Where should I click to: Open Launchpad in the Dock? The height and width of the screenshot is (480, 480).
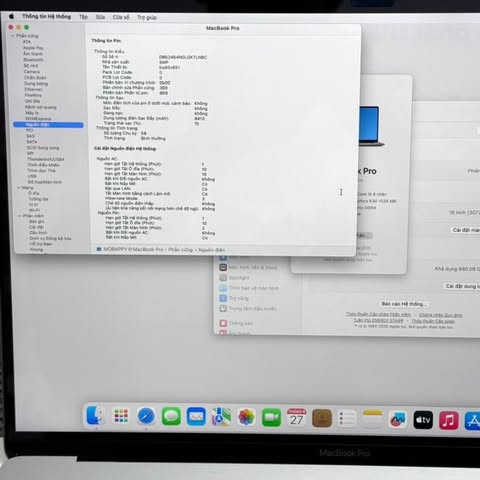(121, 416)
